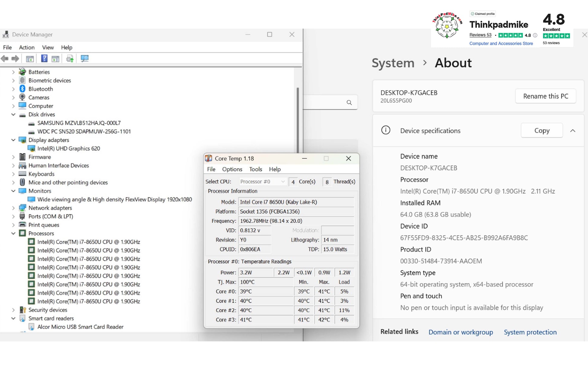This screenshot has width=588, height=370.
Task: Expand the Network adapters category
Action: (13, 208)
